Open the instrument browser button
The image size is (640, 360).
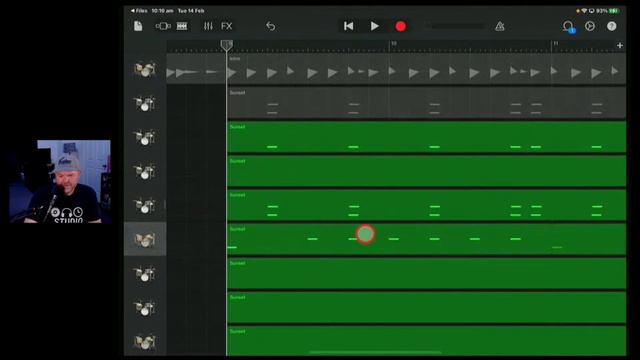(163, 26)
